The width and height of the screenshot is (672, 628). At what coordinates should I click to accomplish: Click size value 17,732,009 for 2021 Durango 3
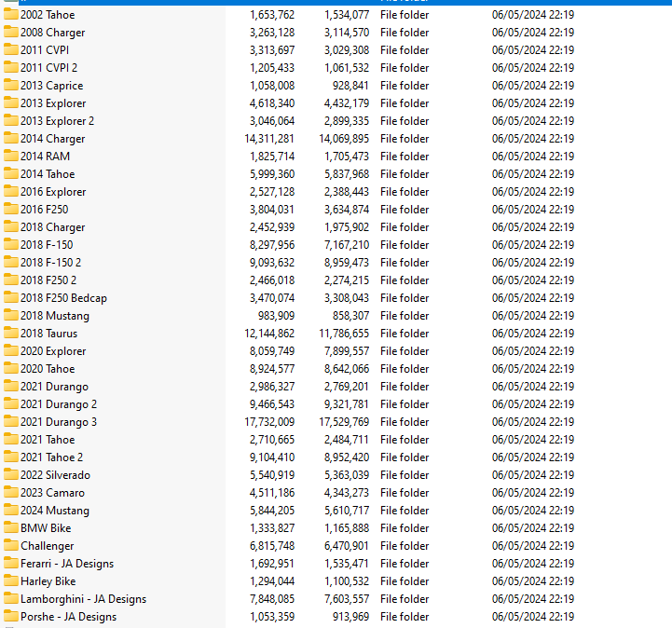(269, 421)
